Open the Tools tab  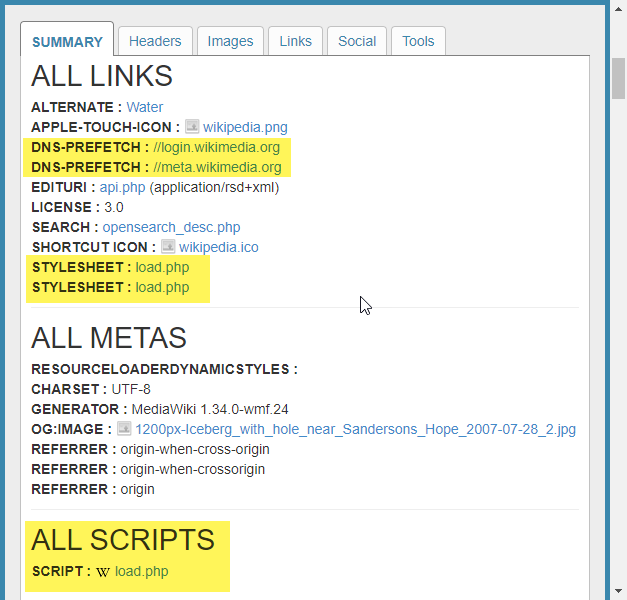[418, 41]
